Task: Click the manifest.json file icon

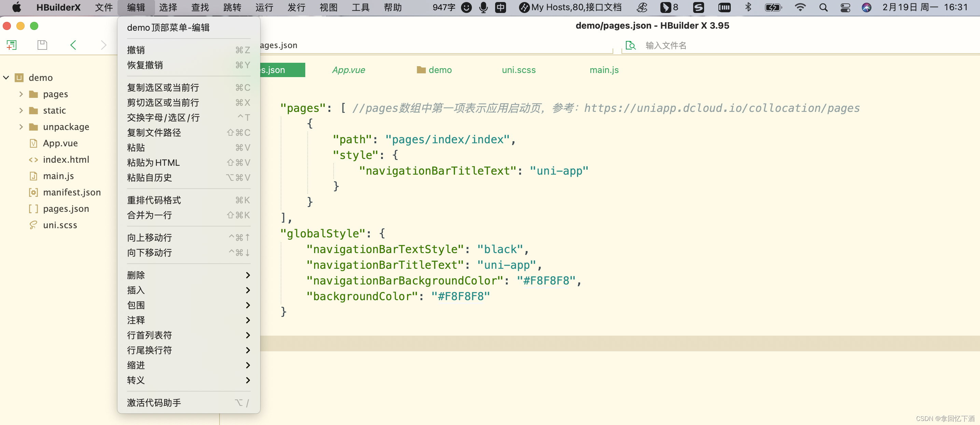Action: pyautogui.click(x=33, y=192)
